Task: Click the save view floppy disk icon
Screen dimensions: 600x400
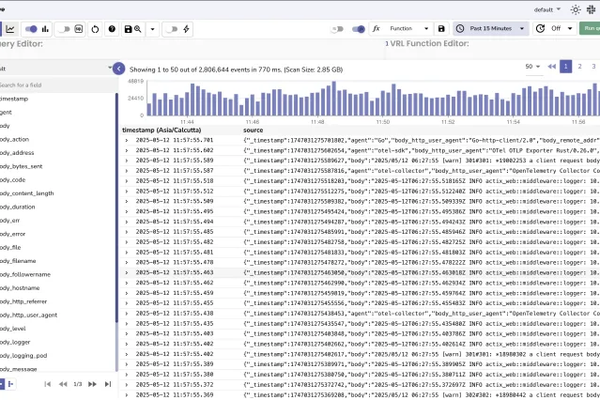Action: click(x=128, y=29)
